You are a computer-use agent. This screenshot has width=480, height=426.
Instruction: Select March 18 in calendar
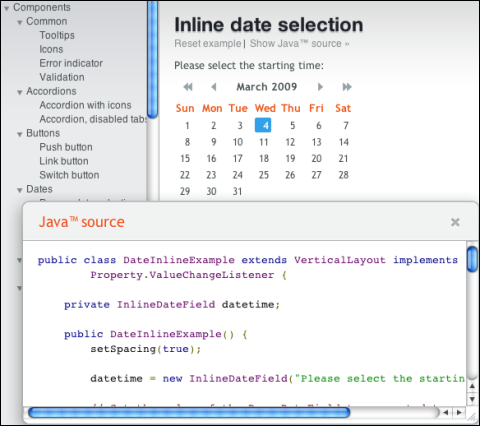pos(264,159)
